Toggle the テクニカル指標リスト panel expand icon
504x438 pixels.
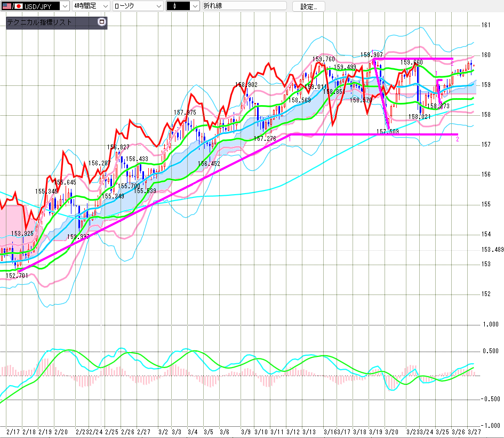coord(102,22)
